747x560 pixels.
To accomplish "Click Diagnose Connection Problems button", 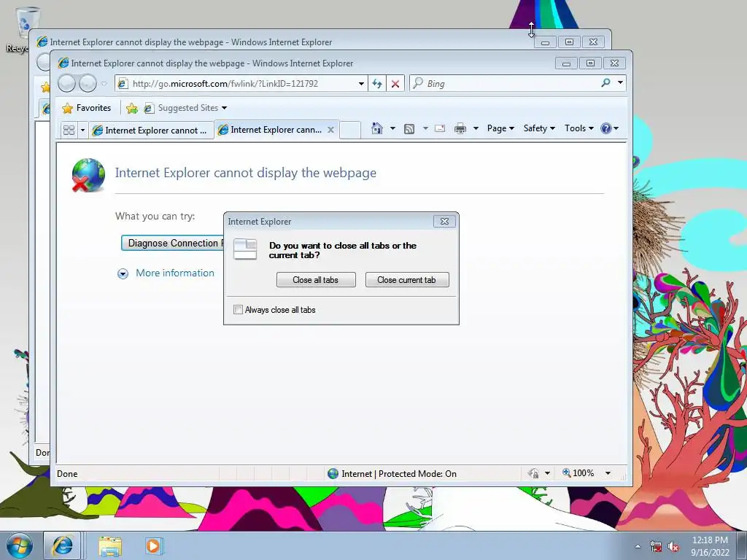I will (172, 243).
